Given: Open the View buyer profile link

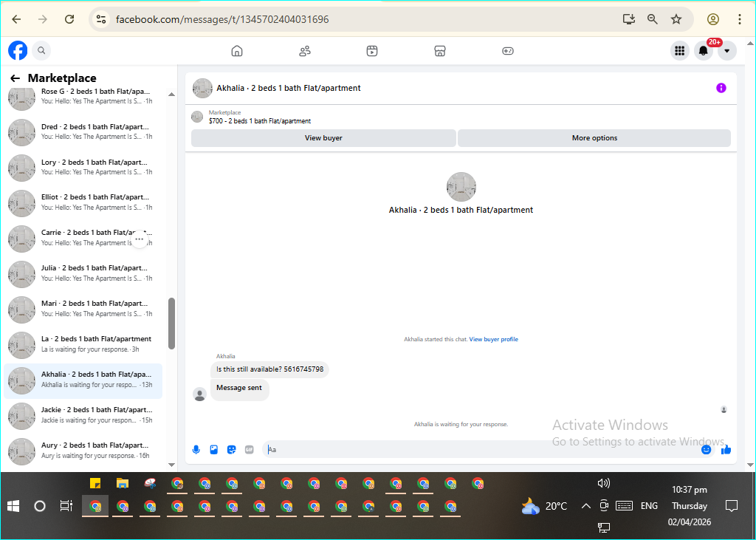Looking at the screenshot, I should [x=494, y=339].
